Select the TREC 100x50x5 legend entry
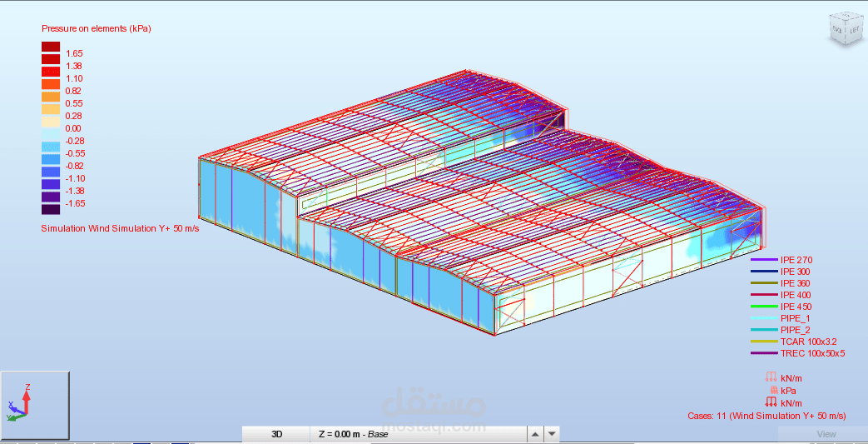868x444 pixels. (798, 353)
